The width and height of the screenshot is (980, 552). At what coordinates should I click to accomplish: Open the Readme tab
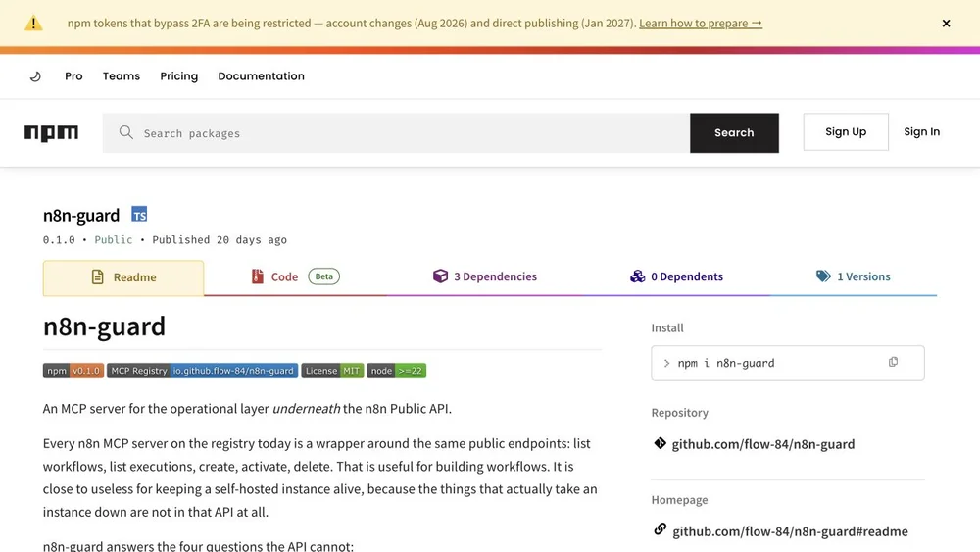[123, 277]
